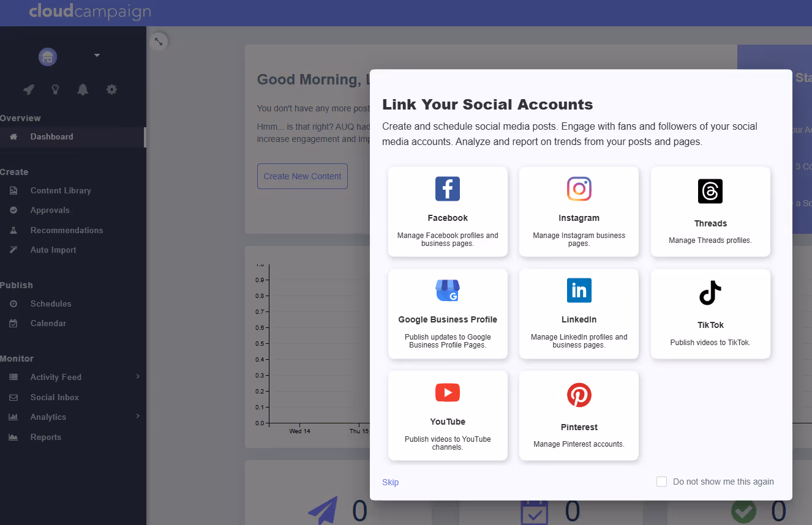Click the paper plane stat icon
The height and width of the screenshot is (525, 812).
pos(323,511)
